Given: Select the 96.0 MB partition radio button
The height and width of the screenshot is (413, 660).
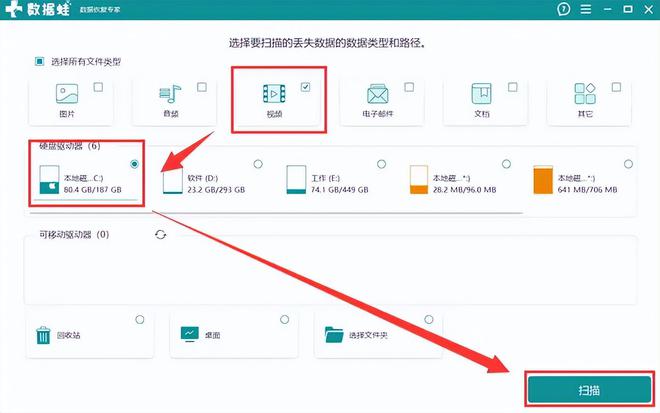Looking at the screenshot, I should click(506, 164).
